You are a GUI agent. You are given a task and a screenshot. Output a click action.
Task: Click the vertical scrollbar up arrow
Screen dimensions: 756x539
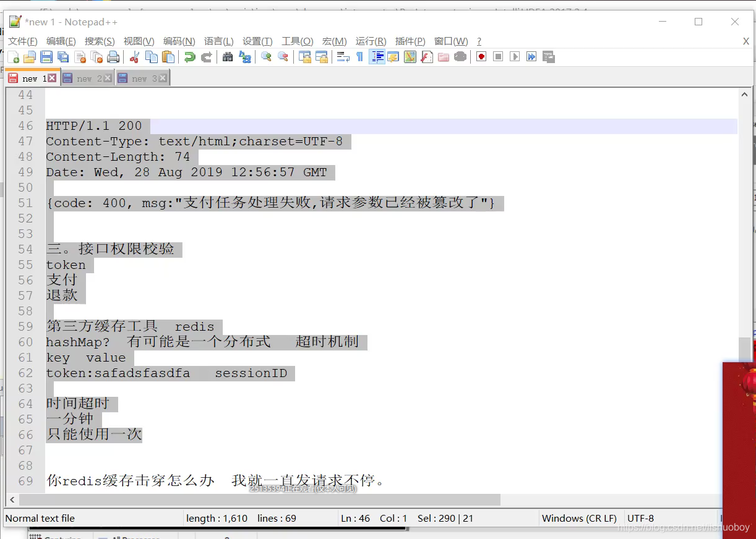(x=745, y=95)
